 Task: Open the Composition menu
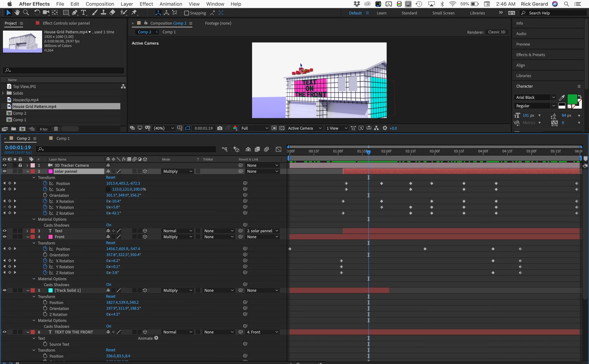coord(100,4)
